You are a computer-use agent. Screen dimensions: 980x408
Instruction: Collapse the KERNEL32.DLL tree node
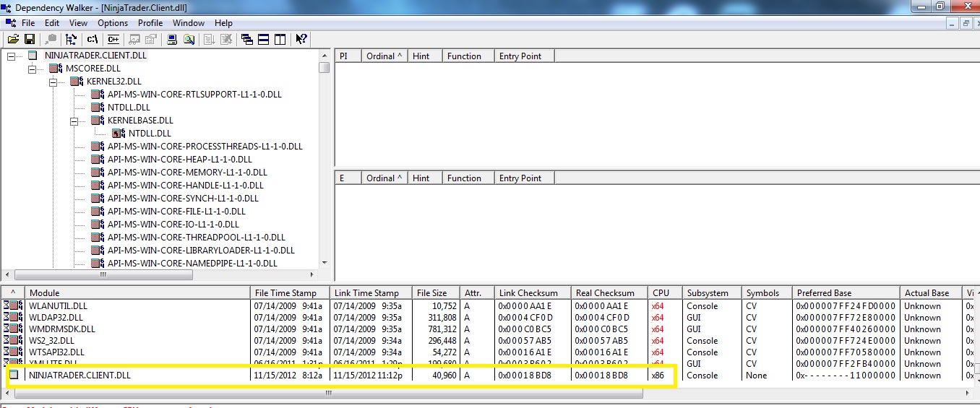pyautogui.click(x=53, y=82)
